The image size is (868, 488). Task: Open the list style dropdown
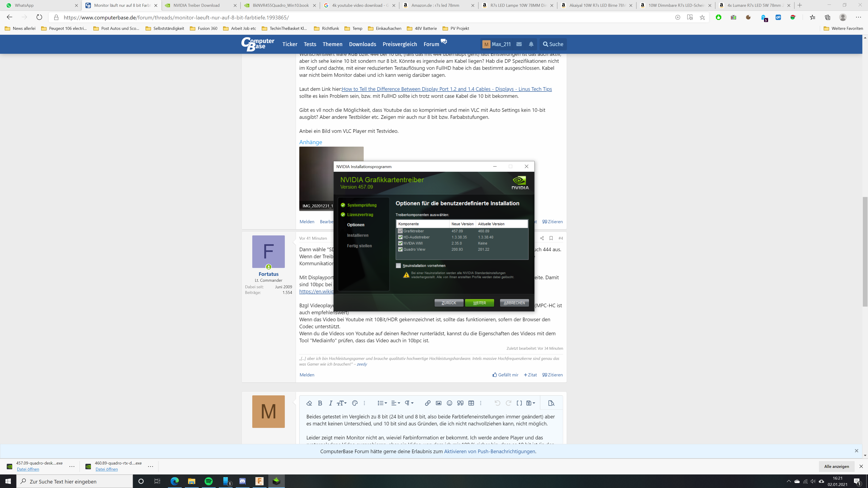382,403
